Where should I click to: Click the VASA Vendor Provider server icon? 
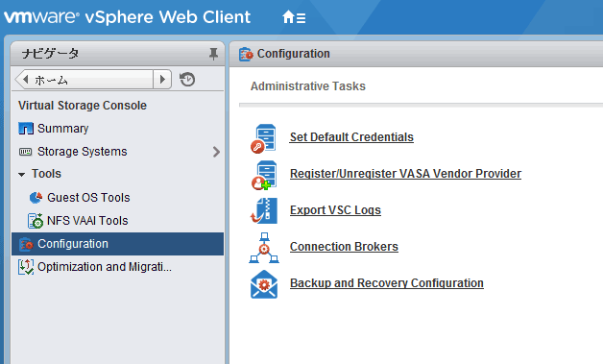click(264, 175)
